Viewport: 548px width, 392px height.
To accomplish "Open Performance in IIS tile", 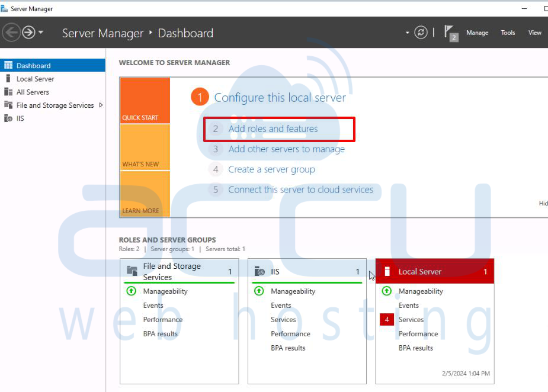I will [290, 333].
